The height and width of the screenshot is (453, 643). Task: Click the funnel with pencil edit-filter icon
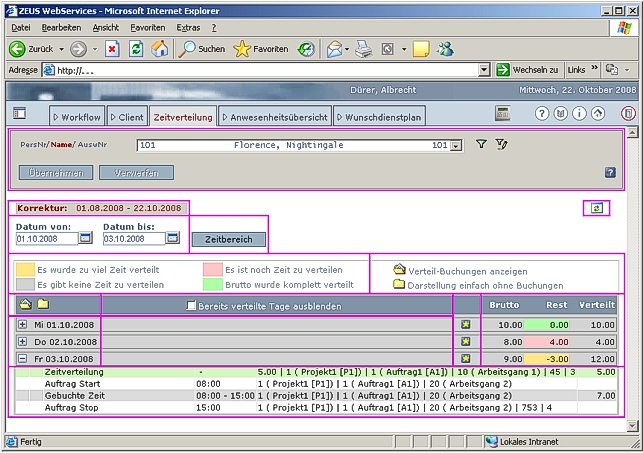coord(501,144)
